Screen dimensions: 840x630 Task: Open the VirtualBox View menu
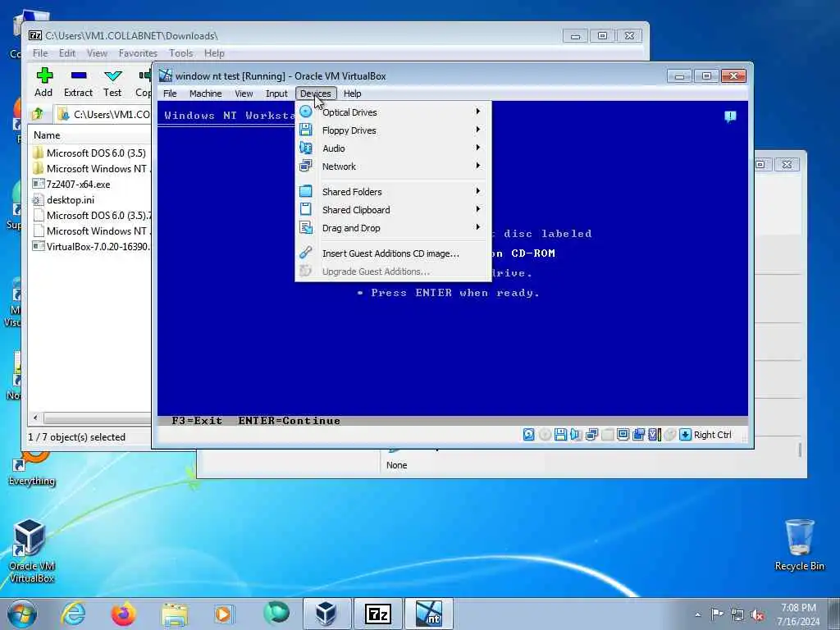244,94
